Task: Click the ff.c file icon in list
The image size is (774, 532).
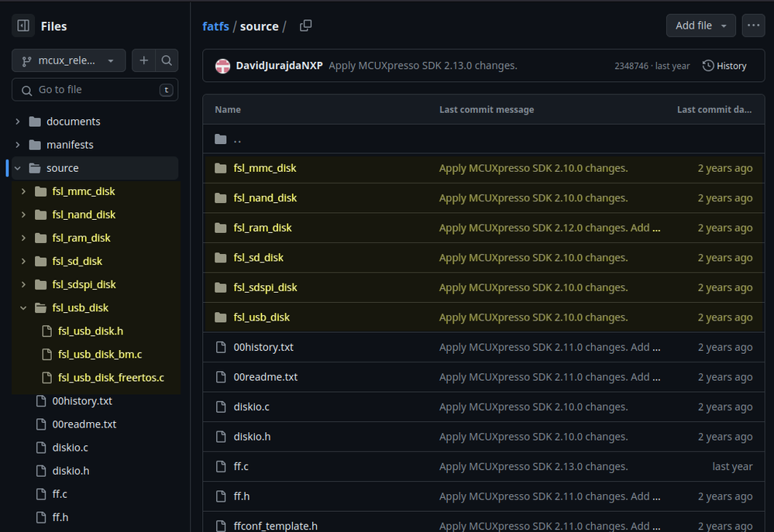Action: coord(221,467)
